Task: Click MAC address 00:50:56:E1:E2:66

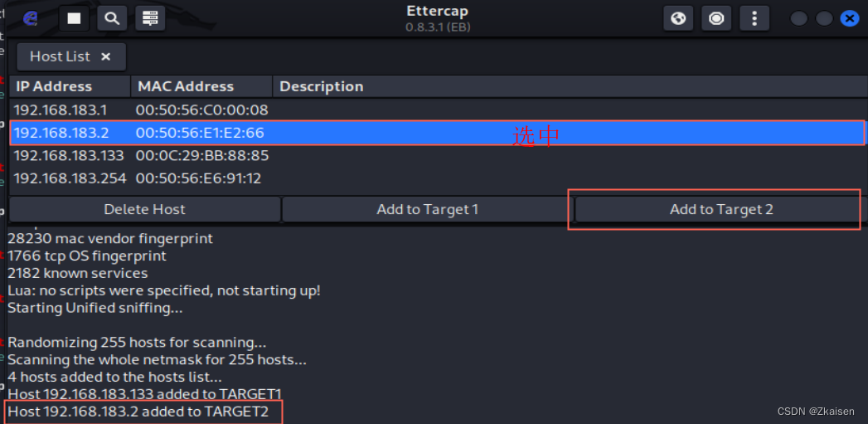Action: click(x=200, y=133)
